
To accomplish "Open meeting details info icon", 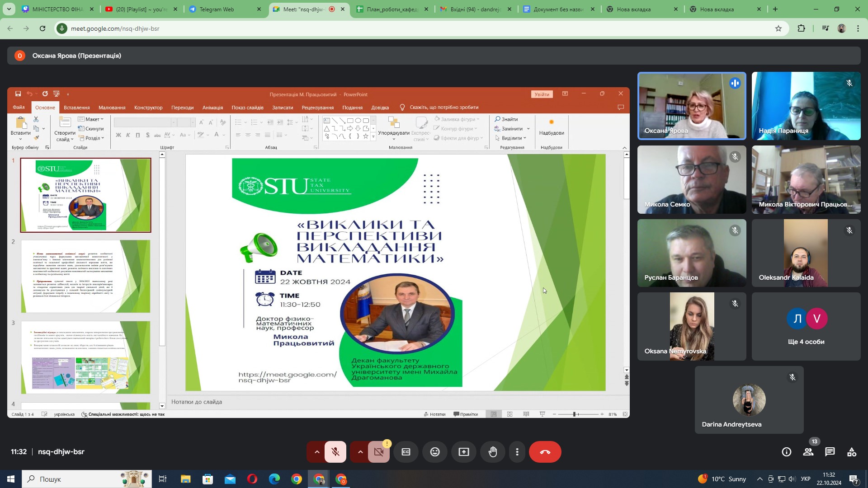I will (787, 452).
